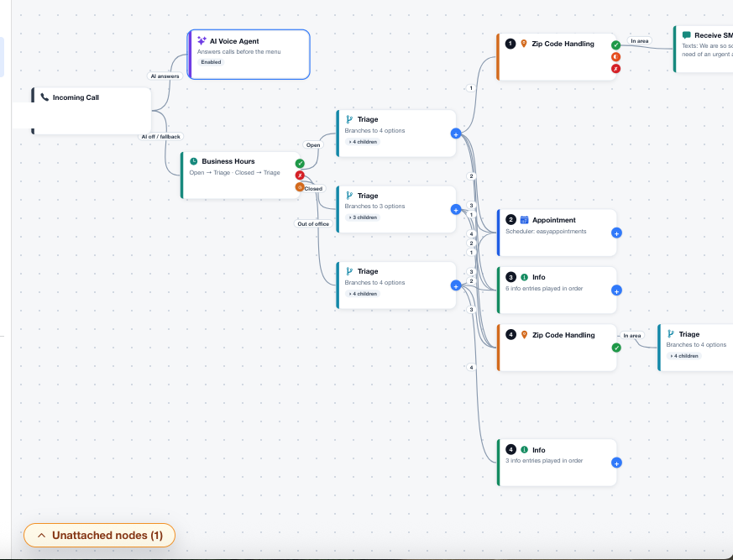The width and height of the screenshot is (733, 560).
Task: Click the phone icon on Incoming Call node
Action: [x=45, y=97]
